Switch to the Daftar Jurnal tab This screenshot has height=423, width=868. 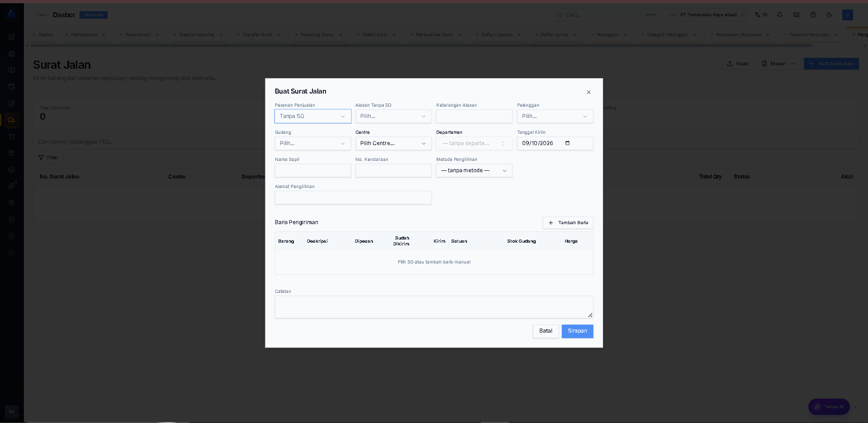click(x=554, y=35)
